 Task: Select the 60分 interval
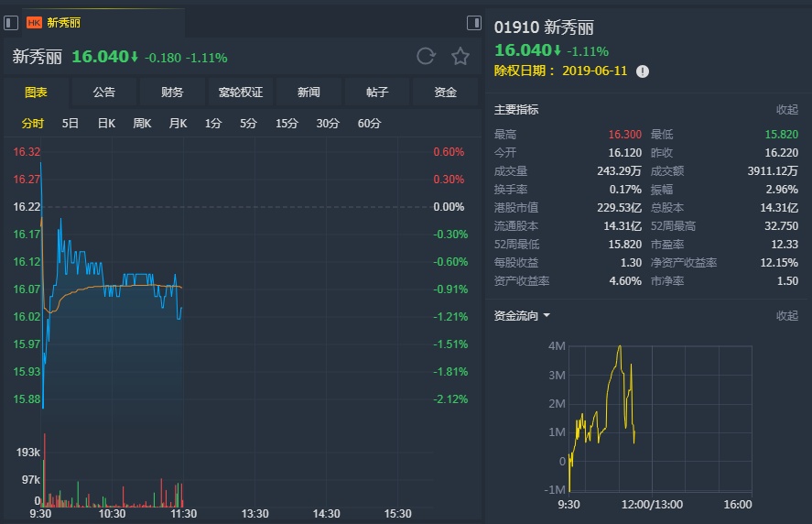click(369, 124)
